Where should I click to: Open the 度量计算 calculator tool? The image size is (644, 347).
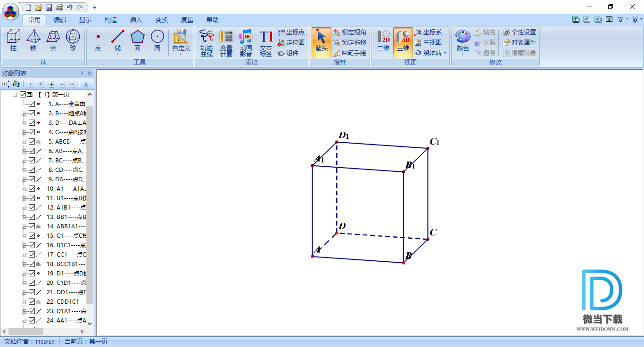(226, 42)
